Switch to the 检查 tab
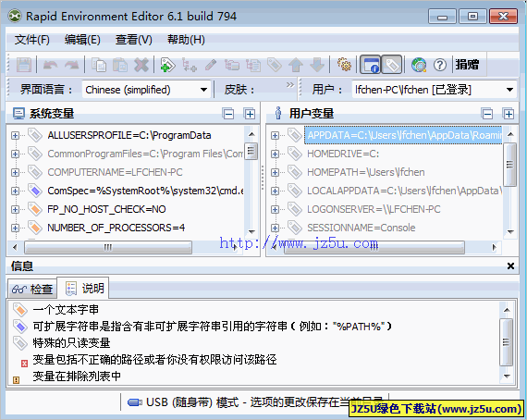Viewport: 527px width, 420px height. pos(32,290)
